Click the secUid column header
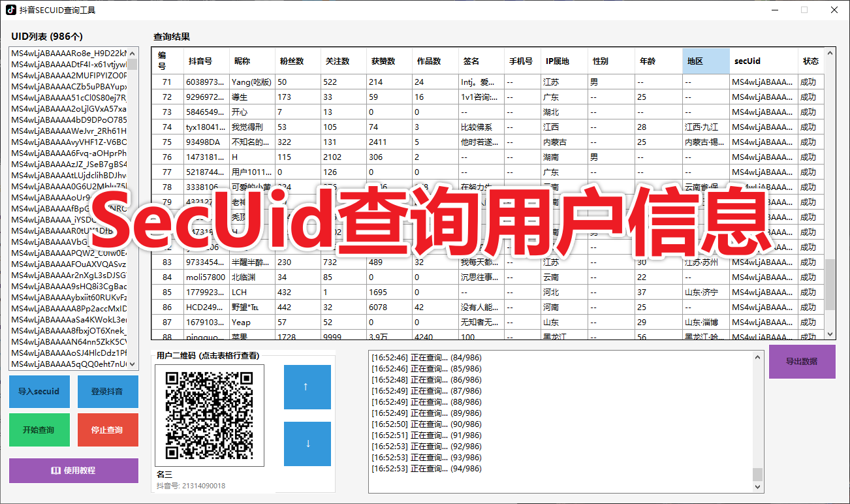 click(x=764, y=61)
